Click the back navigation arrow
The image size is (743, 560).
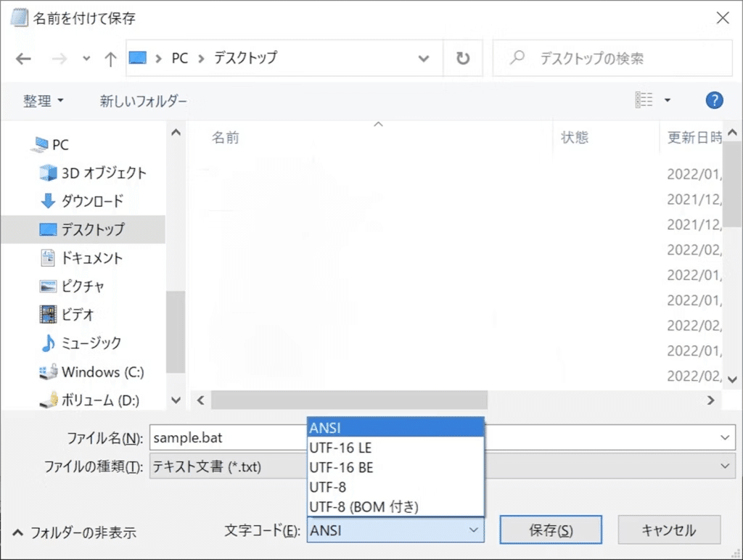(x=23, y=59)
